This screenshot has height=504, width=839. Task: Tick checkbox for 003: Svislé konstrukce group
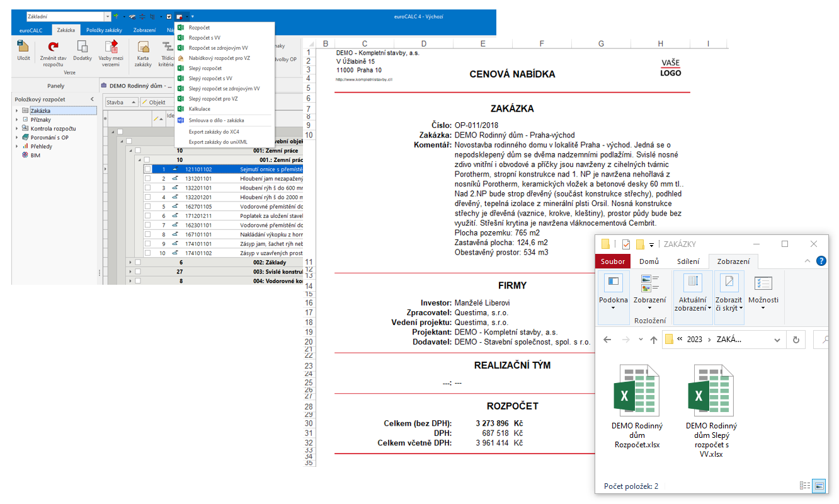[137, 272]
